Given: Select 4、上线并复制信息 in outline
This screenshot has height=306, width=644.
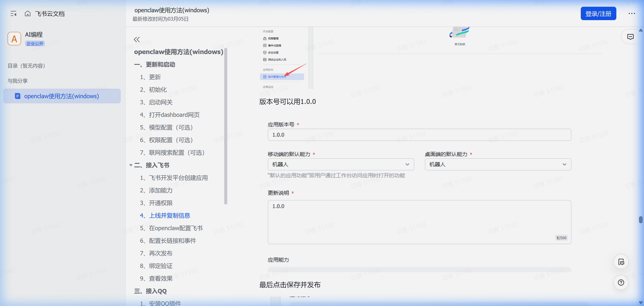Looking at the screenshot, I should pyautogui.click(x=165, y=215).
